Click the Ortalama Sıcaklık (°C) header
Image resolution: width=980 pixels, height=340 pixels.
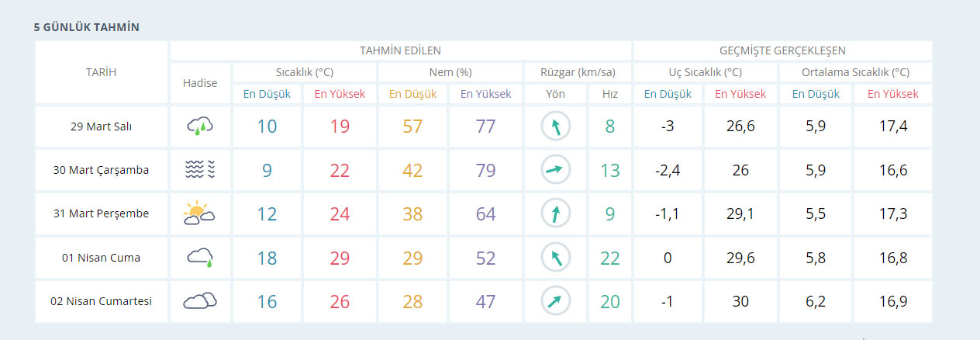tap(855, 72)
